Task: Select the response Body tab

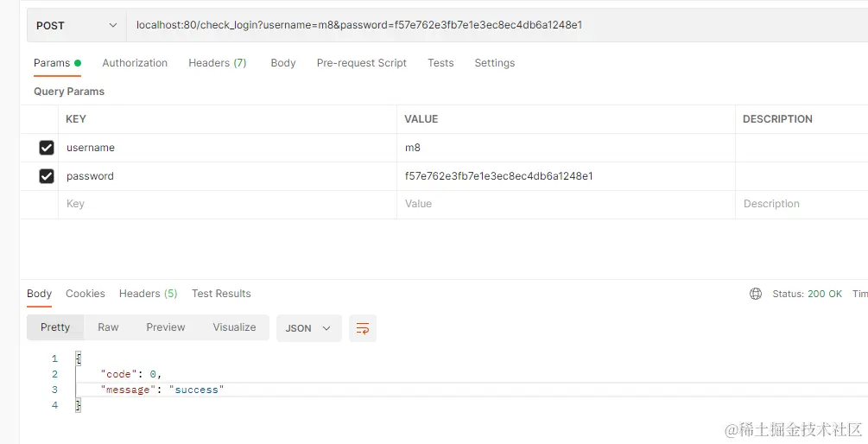Action: coord(40,294)
